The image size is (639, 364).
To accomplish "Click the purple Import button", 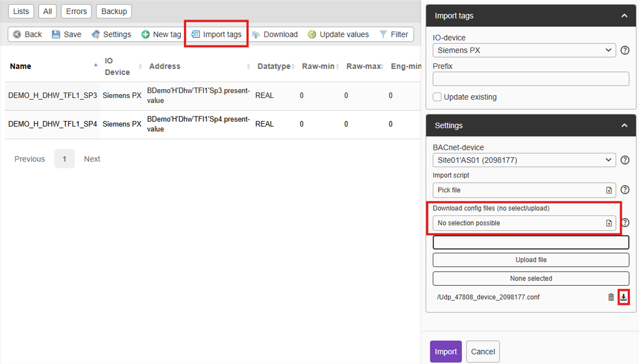I will tap(446, 351).
